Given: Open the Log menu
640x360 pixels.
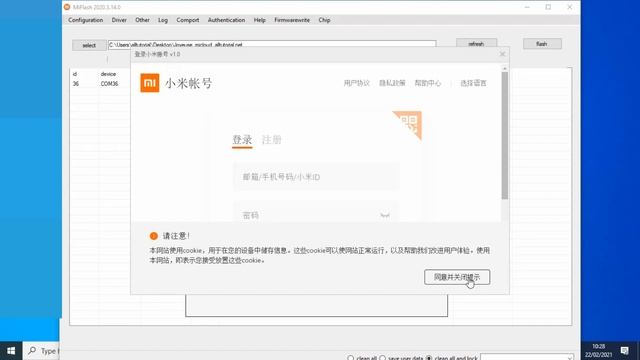Looking at the screenshot, I should coord(163,20).
